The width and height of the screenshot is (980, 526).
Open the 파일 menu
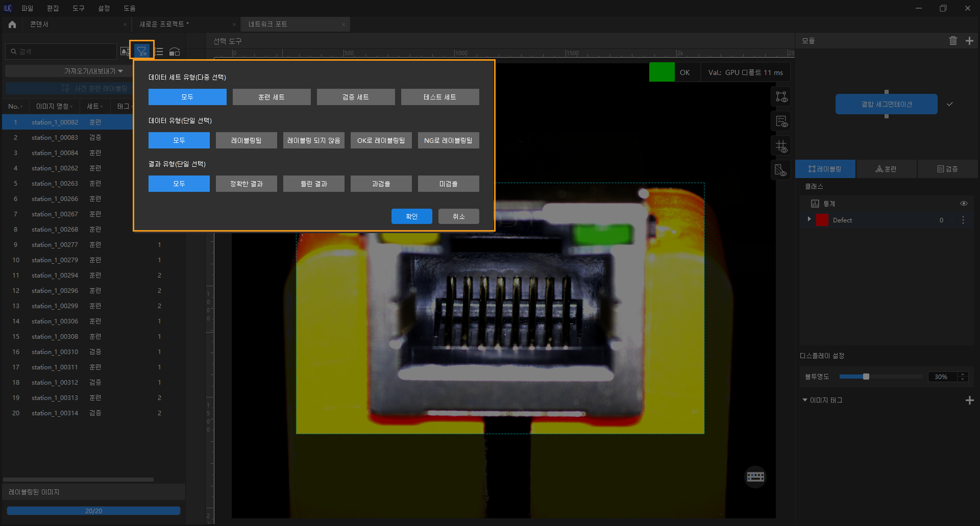click(x=27, y=8)
